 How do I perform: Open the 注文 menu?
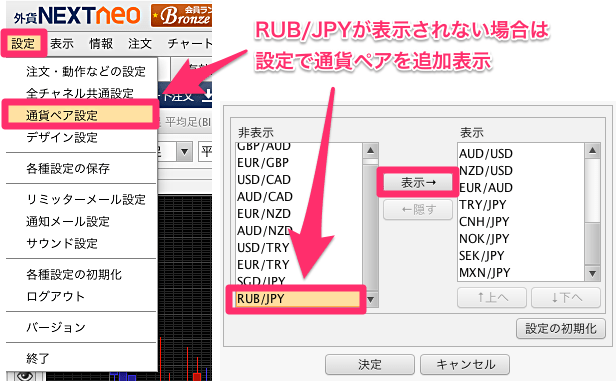pos(139,43)
